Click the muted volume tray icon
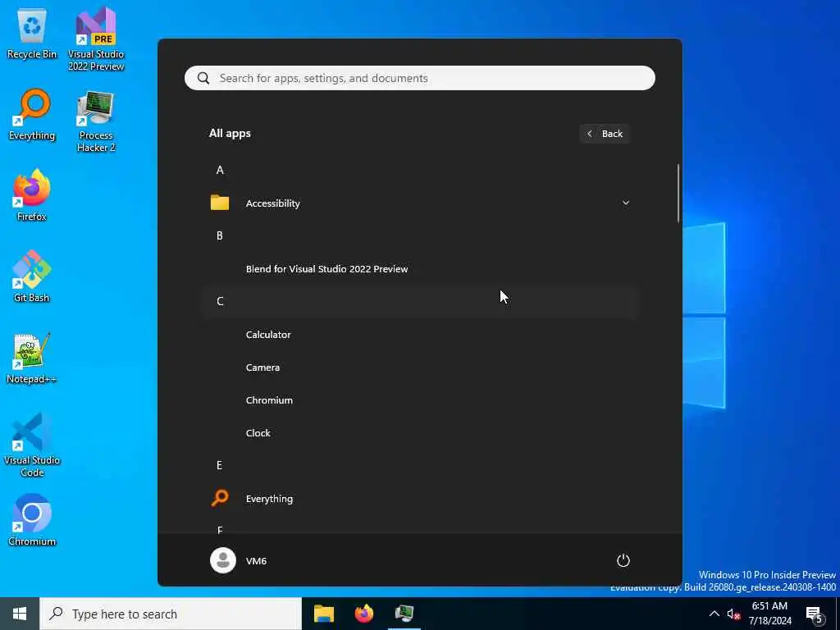The image size is (840, 630). pos(733,614)
